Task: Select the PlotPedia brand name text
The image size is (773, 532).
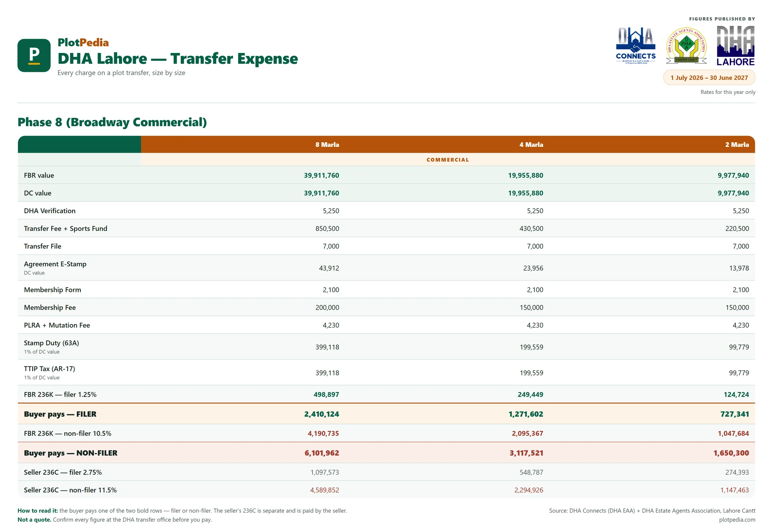Action: [x=83, y=43]
